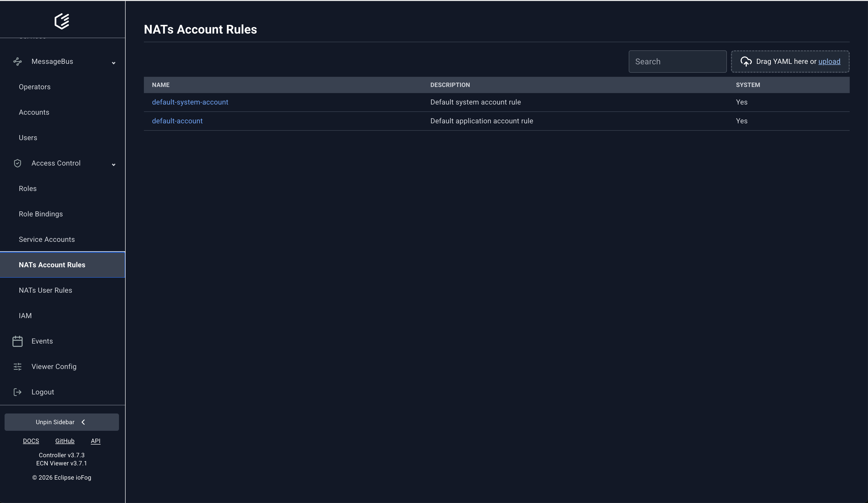The image size is (868, 503).
Task: Open the GitHub footer link
Action: [x=65, y=441]
